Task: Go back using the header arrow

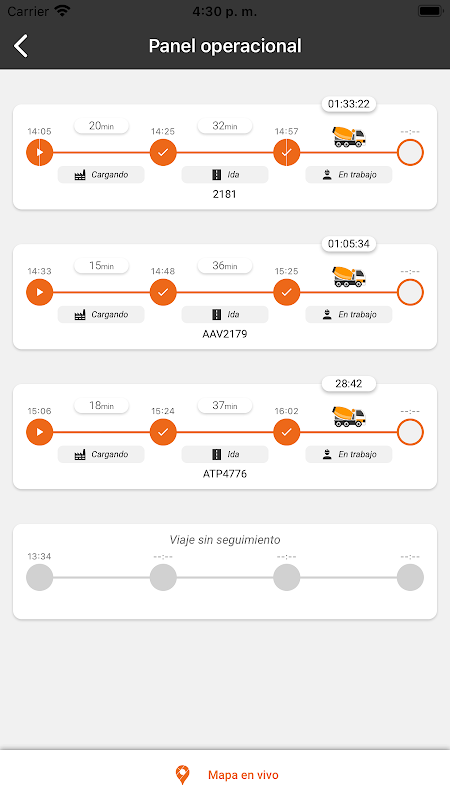Action: (21, 46)
